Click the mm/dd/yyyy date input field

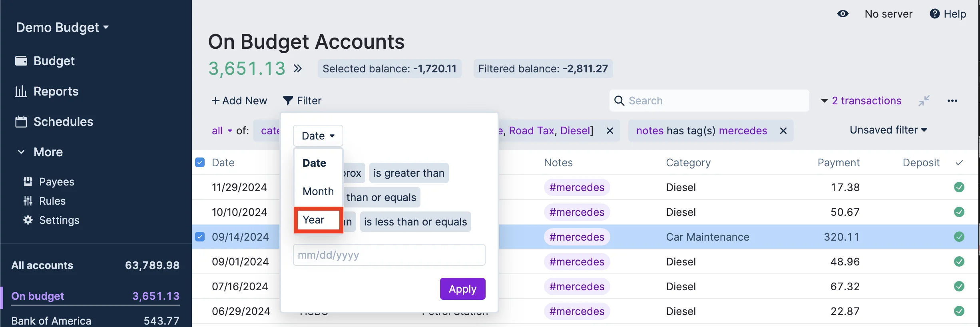click(389, 255)
